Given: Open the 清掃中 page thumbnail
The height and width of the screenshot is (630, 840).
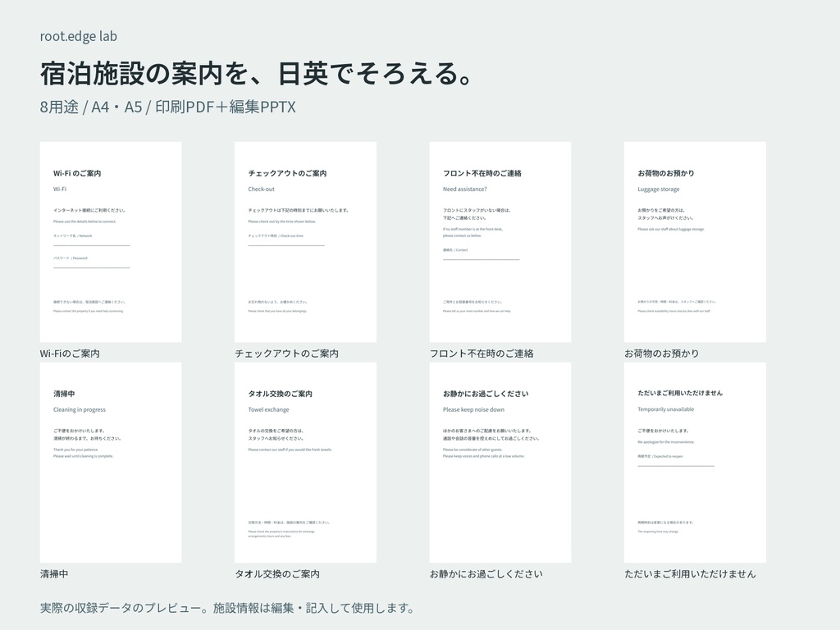Looking at the screenshot, I should (111, 463).
